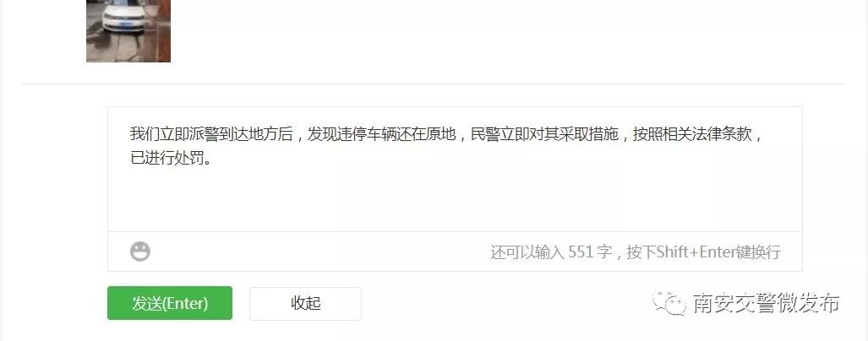Focus the reply text input area
Image resolution: width=868 pixels, height=341 pixels.
[455, 169]
